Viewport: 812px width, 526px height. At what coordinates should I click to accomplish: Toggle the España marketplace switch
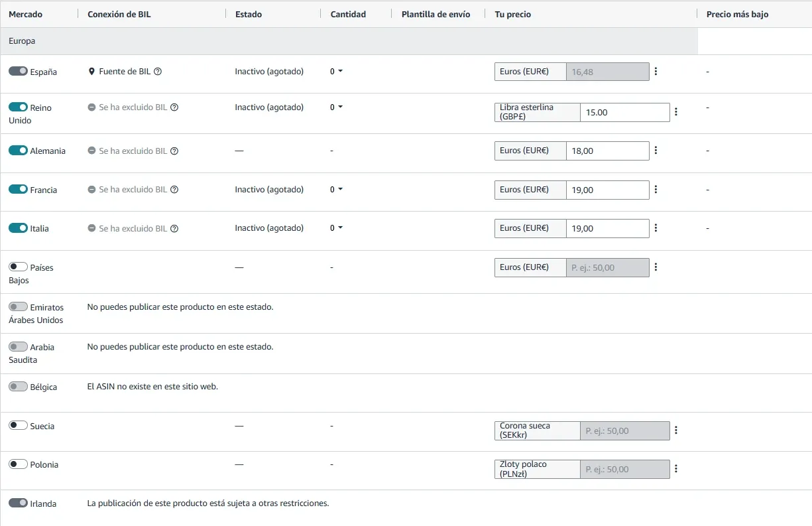coord(18,71)
